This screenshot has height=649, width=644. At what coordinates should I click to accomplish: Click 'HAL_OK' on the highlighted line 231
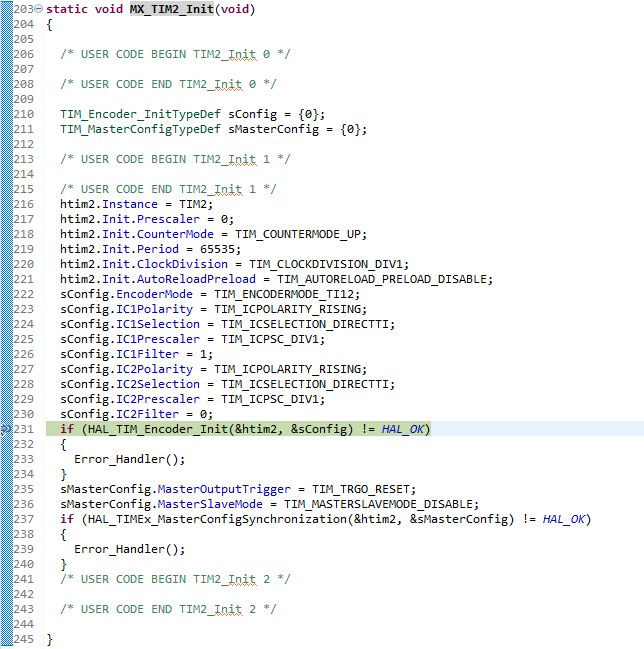pos(402,429)
